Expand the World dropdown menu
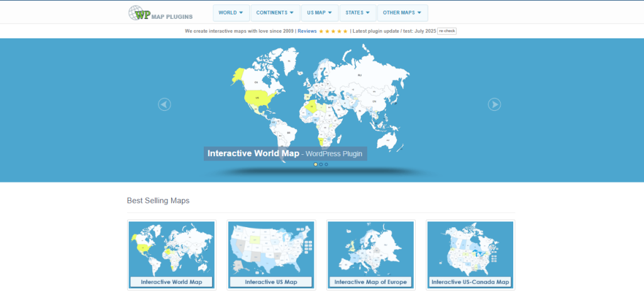This screenshot has height=292, width=644. 231,13
